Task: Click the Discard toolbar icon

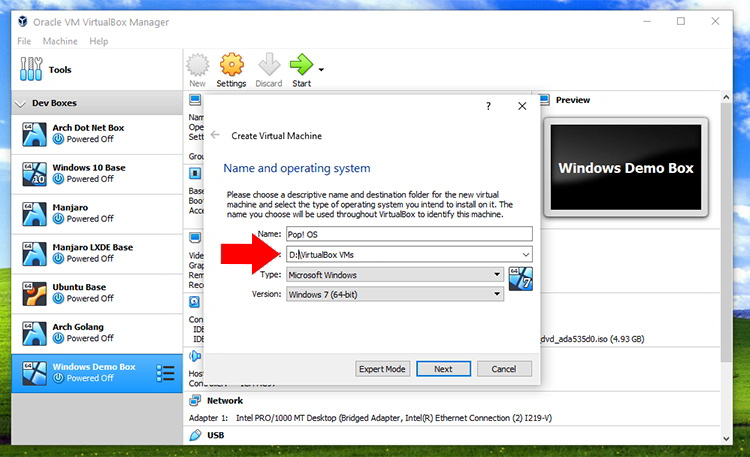Action: [269, 65]
